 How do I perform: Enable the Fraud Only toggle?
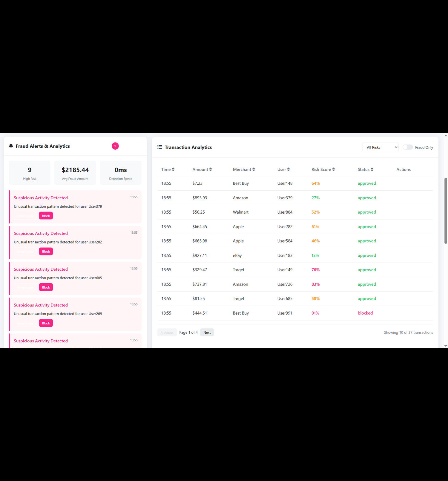[407, 147]
